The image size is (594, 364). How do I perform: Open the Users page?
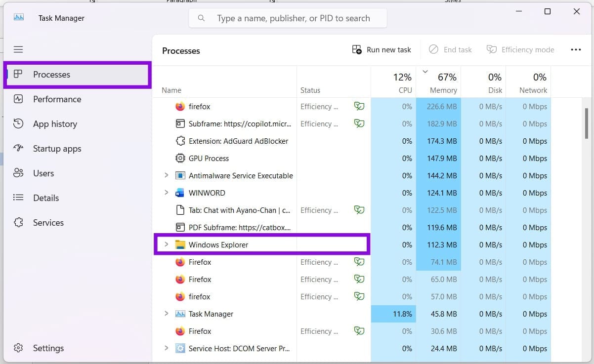click(77, 173)
